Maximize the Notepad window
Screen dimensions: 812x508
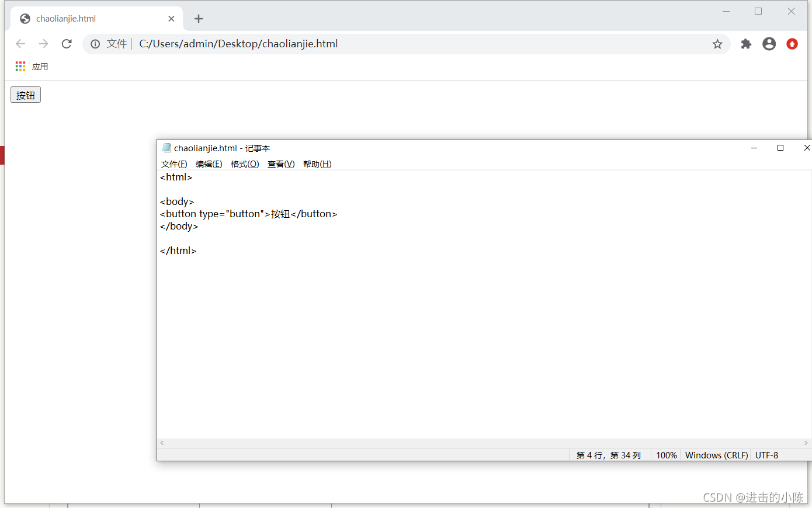click(780, 148)
